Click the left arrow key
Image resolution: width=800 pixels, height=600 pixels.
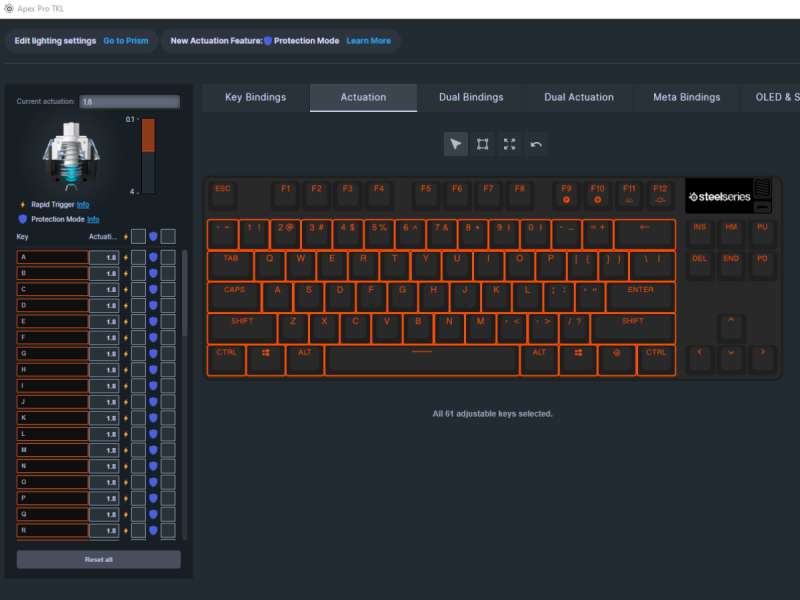(x=699, y=358)
